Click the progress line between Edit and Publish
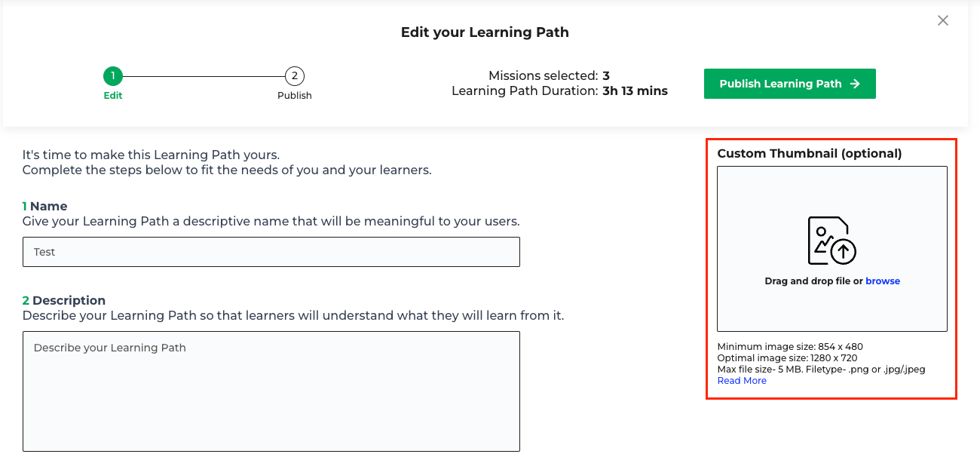Screen dimensions: 980x457 pyautogui.click(x=204, y=75)
